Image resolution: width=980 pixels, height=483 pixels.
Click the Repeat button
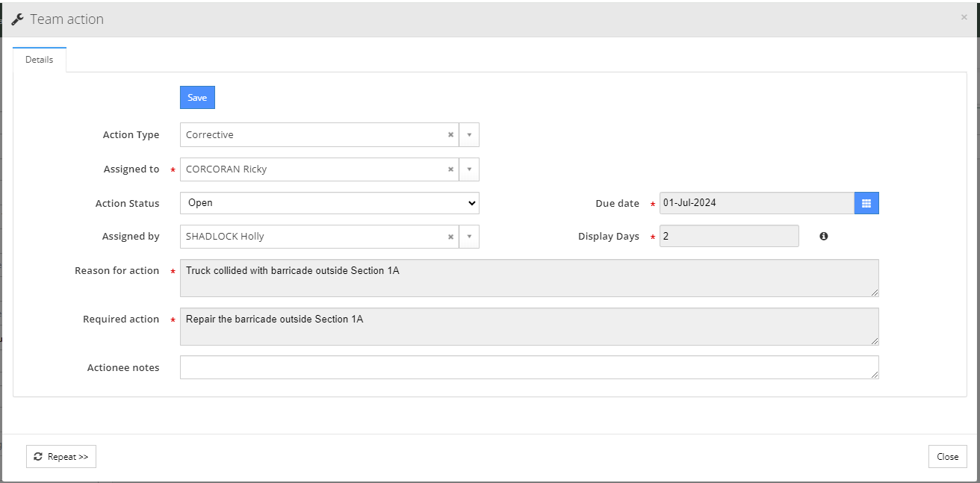pos(61,456)
